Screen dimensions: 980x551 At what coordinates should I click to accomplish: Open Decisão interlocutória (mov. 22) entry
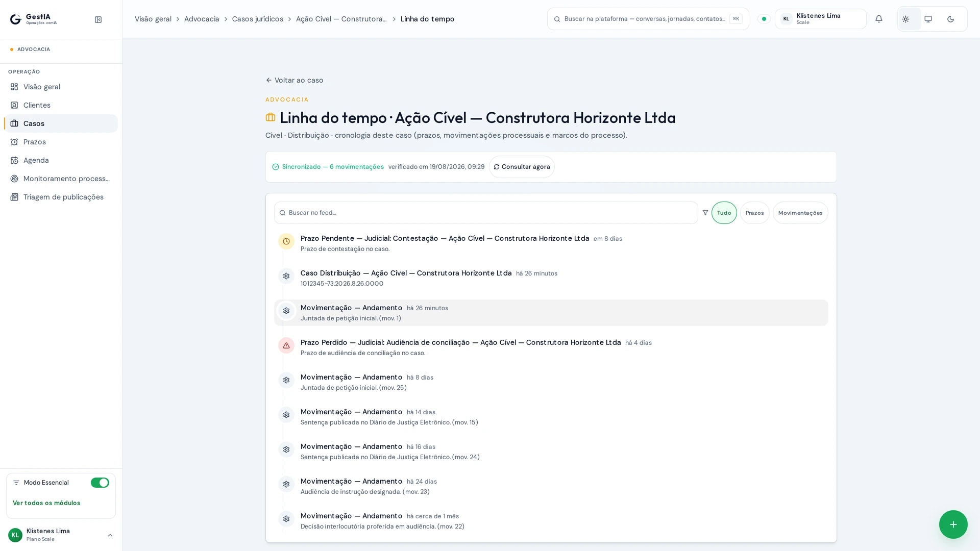pyautogui.click(x=551, y=521)
